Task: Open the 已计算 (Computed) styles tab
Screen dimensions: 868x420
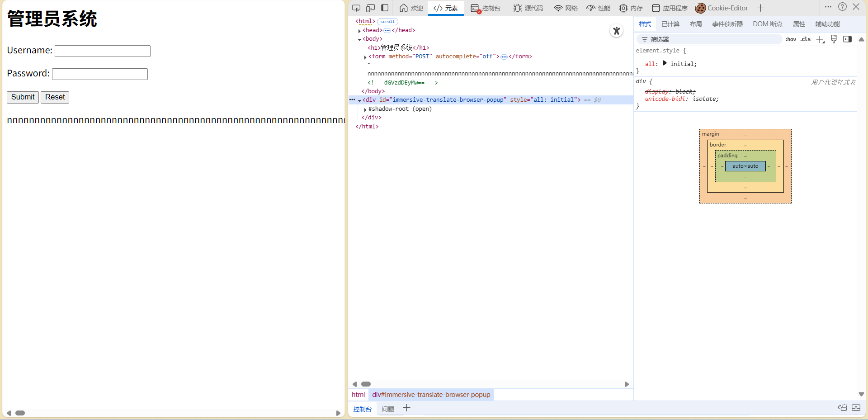Action: point(670,24)
